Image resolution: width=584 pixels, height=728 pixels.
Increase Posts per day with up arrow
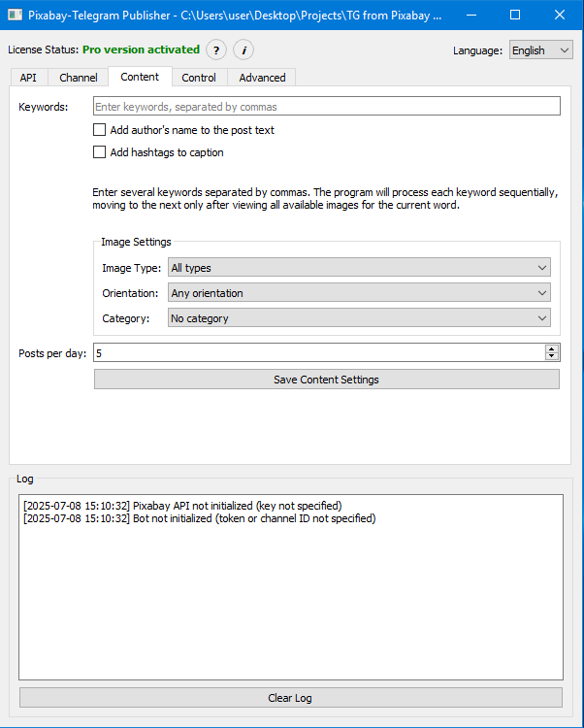(552, 349)
